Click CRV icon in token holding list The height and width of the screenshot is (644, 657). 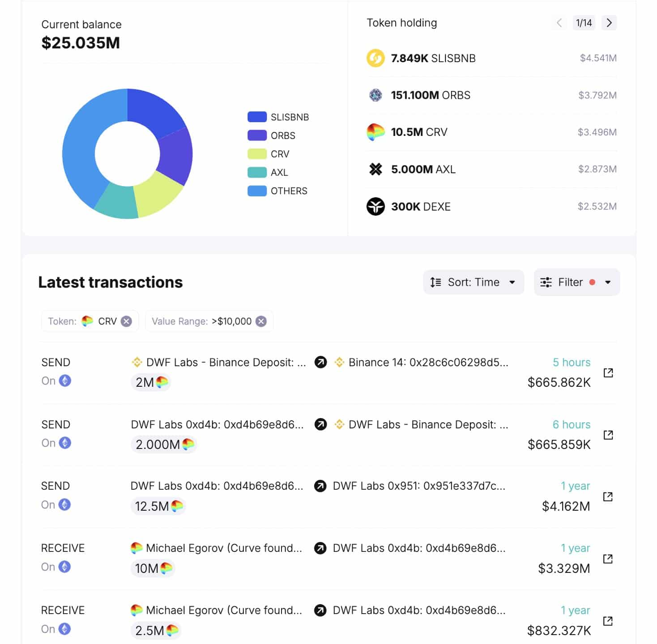point(375,132)
